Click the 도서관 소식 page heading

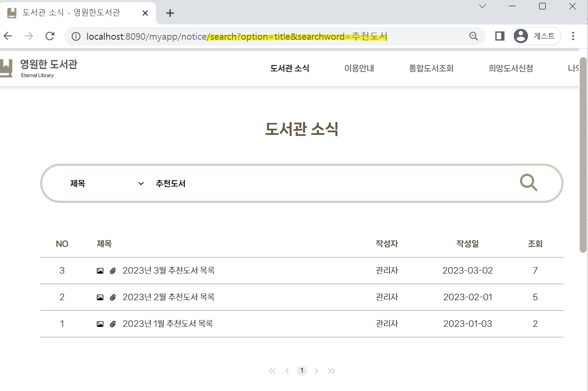coord(302,129)
